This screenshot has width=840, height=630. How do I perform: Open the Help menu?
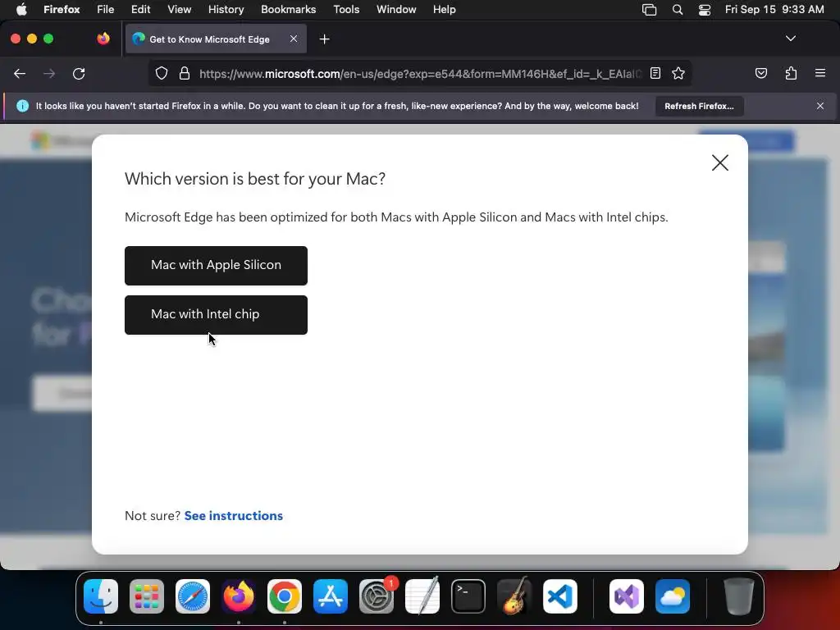444,10
